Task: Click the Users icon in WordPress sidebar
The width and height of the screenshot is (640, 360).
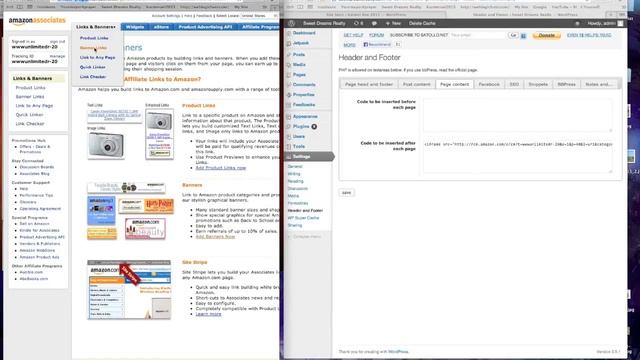Action: [289, 137]
